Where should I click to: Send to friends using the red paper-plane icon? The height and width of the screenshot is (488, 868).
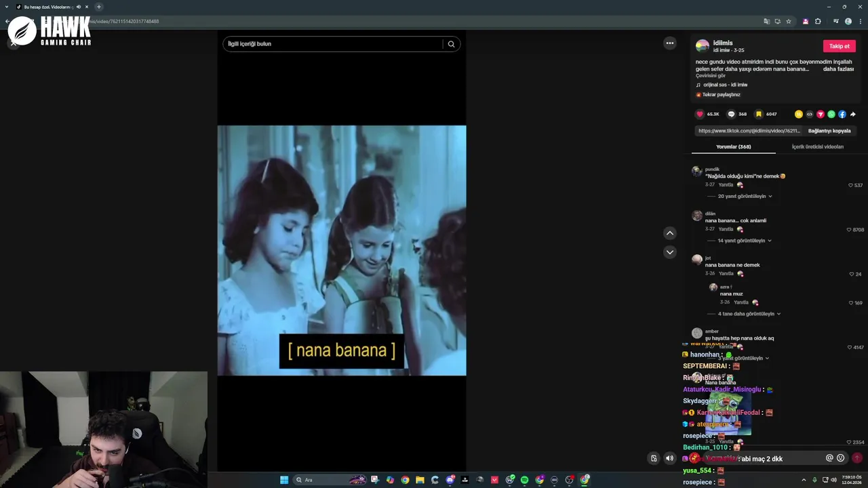821,114
